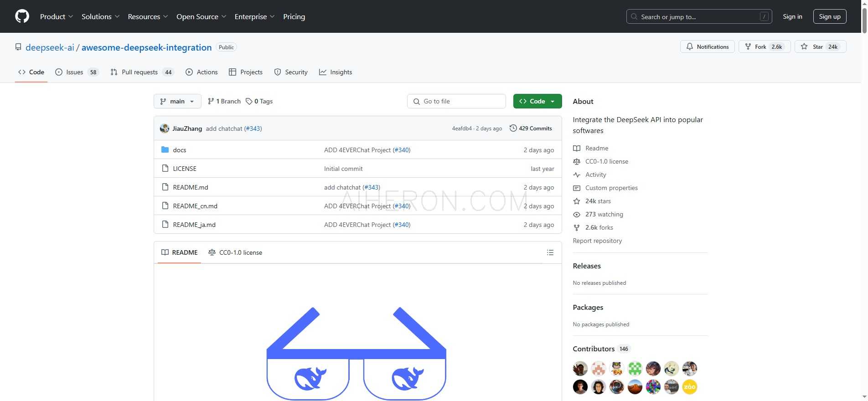868x401 pixels.
Task: Open README_ja.md file
Action: pyautogui.click(x=194, y=225)
